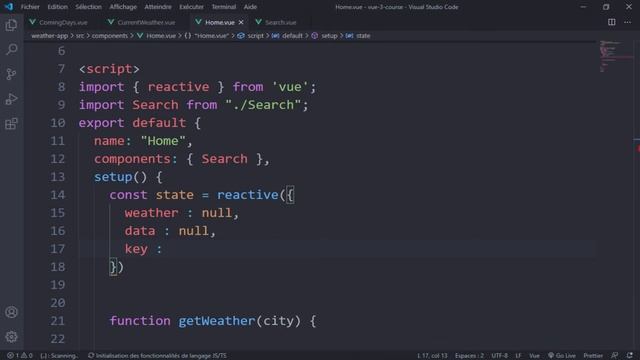Click cursor position L17, col 13 indicator
The image size is (640, 360).
432,356
